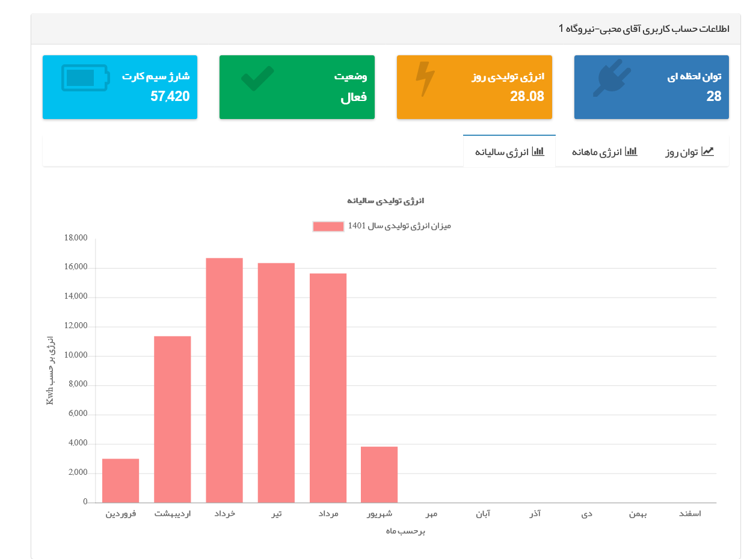The height and width of the screenshot is (559, 756).
Task: Click the شهریور bar in the chart
Action: (x=379, y=475)
